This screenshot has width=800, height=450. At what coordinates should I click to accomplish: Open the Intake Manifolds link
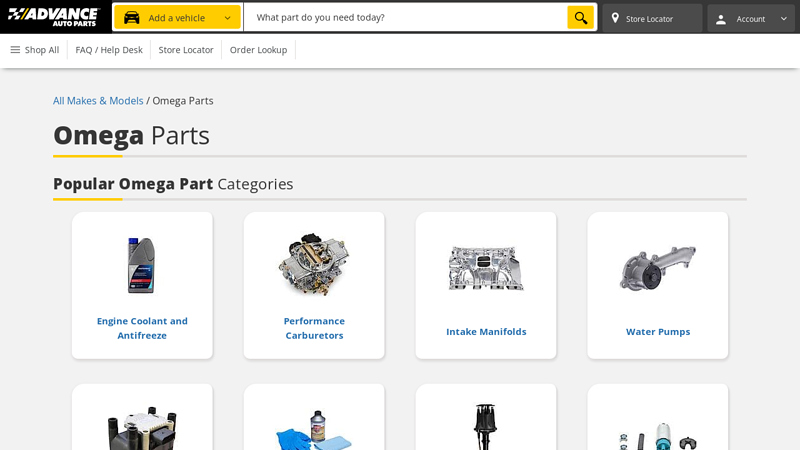coord(486,332)
